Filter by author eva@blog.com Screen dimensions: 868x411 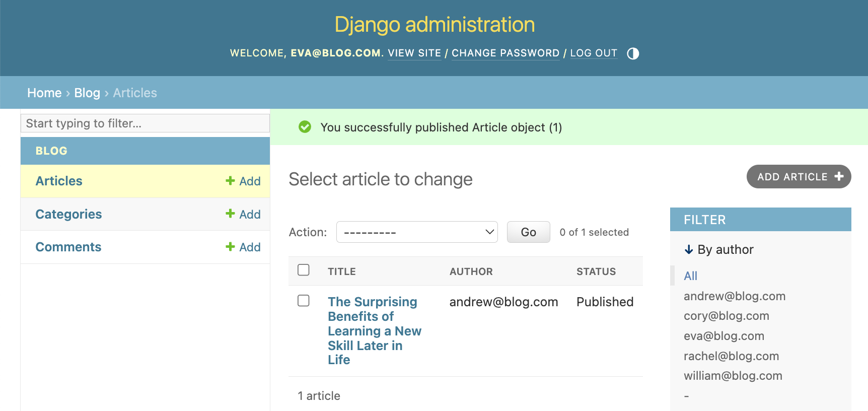pos(724,336)
